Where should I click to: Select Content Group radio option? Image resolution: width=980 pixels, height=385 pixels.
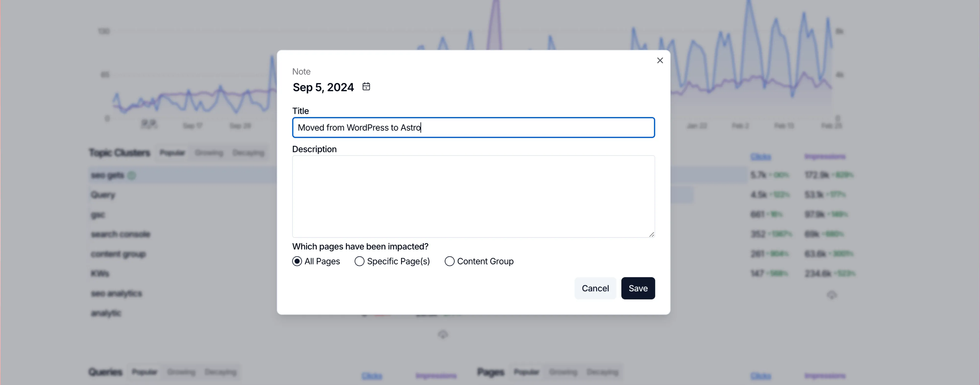click(x=449, y=261)
